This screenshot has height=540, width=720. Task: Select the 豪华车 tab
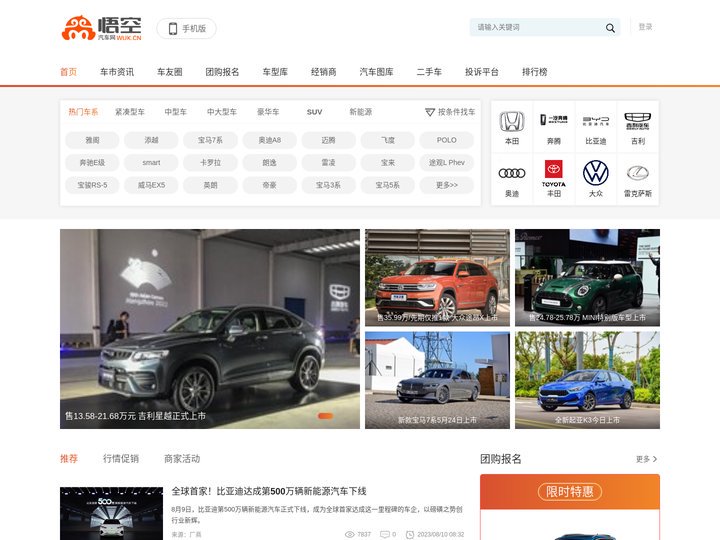[x=268, y=112]
